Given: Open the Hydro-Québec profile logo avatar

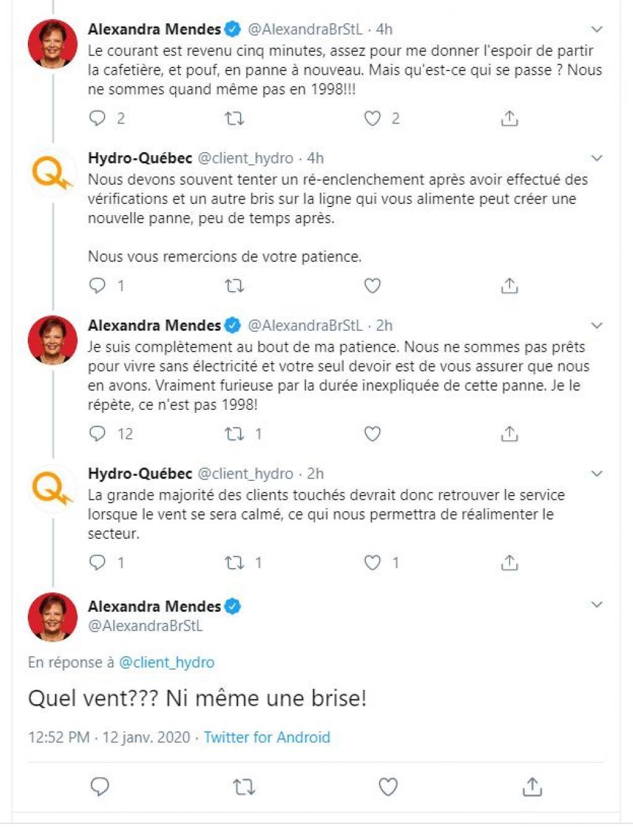Looking at the screenshot, I should pyautogui.click(x=53, y=176).
